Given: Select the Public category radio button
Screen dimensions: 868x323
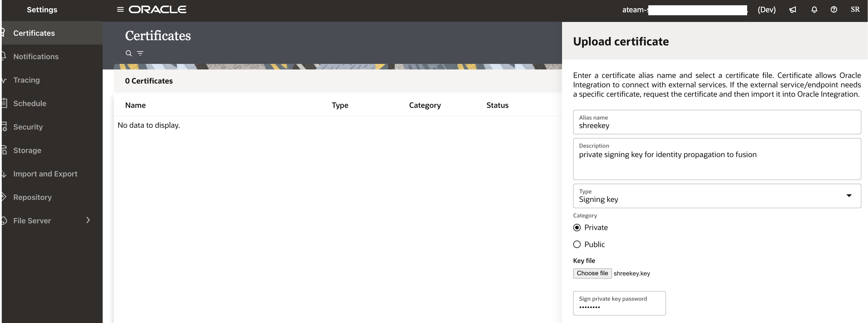Looking at the screenshot, I should [x=577, y=244].
